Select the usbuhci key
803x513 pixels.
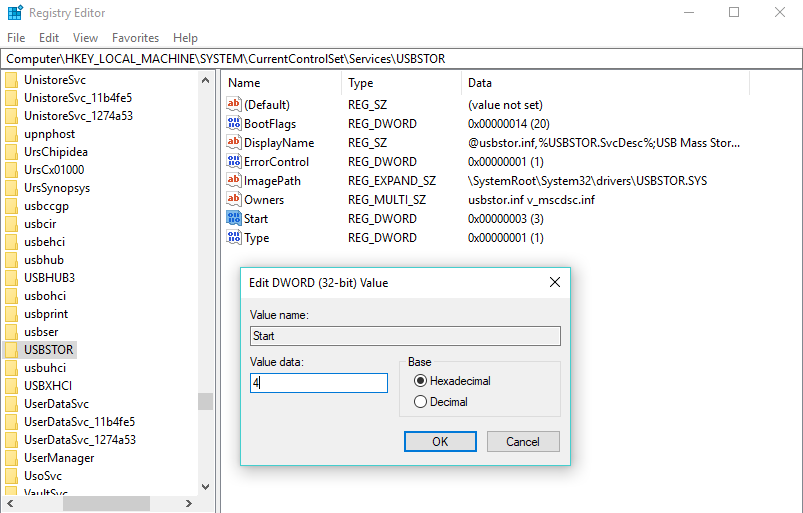coord(45,368)
